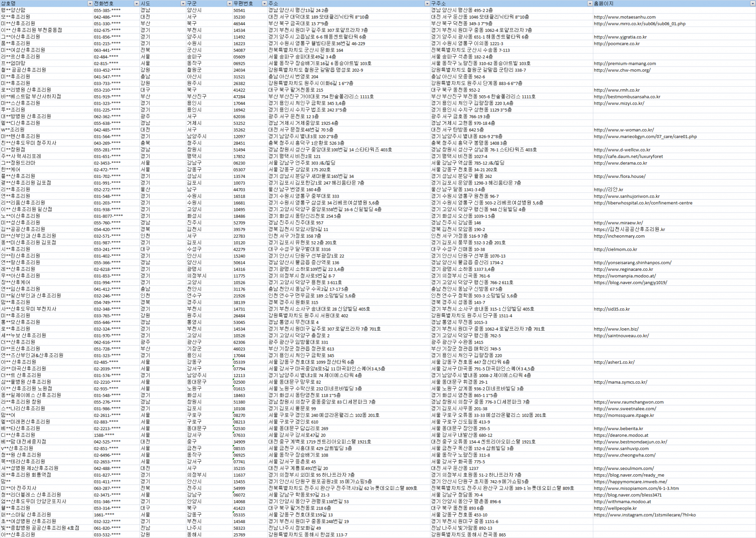Open the 구주소 column filter dropdown
This screenshot has height=538, width=756.
click(589, 4)
